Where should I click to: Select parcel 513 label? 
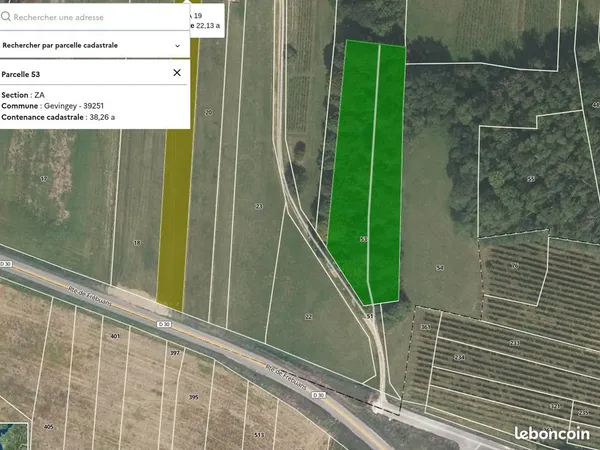[x=259, y=435]
